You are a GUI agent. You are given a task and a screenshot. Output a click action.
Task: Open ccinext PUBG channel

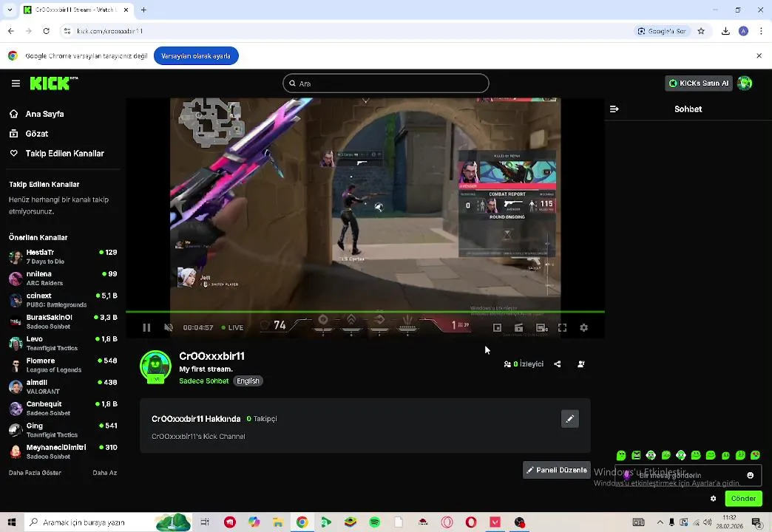[x=63, y=300]
